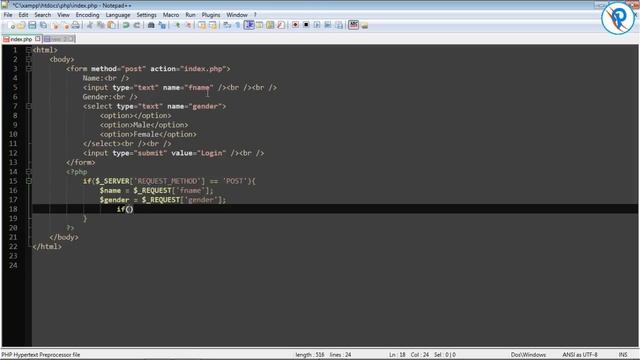Open the Macro menu
Screen dimensions: 640x360
[x=171, y=15]
